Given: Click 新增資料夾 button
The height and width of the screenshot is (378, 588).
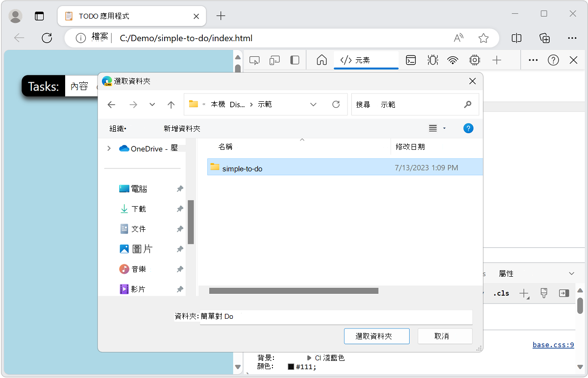Looking at the screenshot, I should (x=182, y=129).
